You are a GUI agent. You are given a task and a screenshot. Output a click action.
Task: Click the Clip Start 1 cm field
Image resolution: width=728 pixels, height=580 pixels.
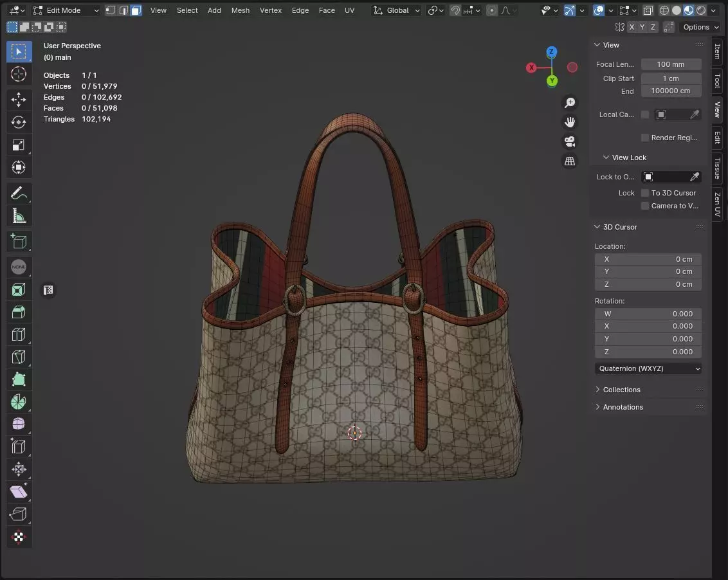(x=671, y=78)
